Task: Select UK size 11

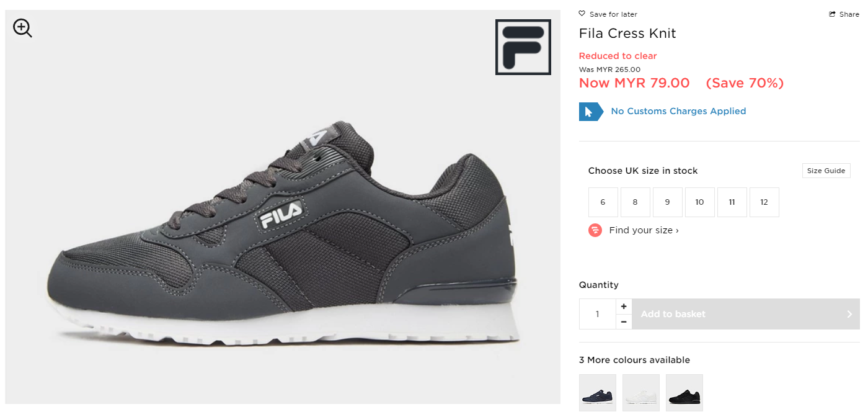Action: [732, 202]
